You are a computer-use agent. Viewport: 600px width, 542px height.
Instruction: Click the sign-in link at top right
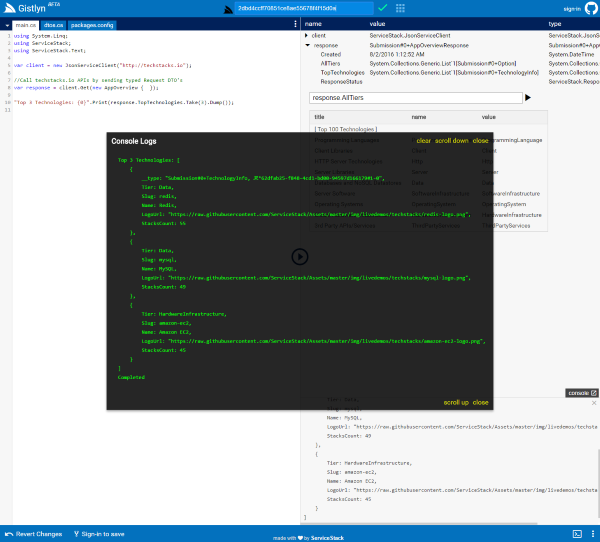pos(572,9)
